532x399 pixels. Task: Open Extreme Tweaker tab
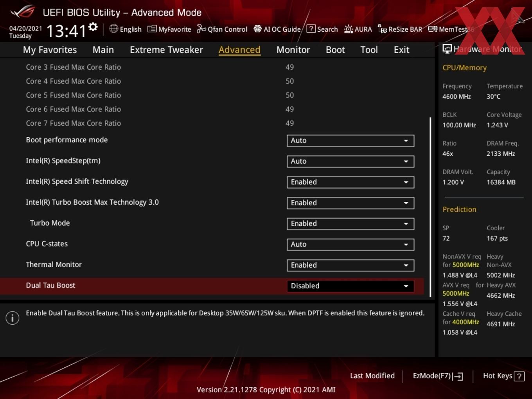tap(166, 50)
